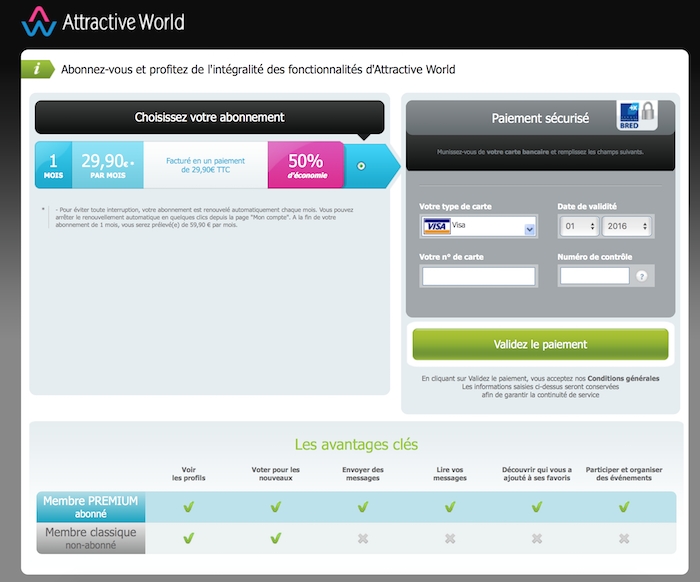Click the green info icon
700x582 pixels.
[38, 69]
